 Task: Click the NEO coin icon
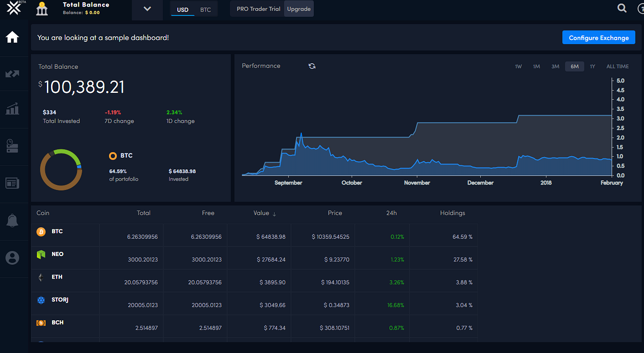tap(41, 255)
